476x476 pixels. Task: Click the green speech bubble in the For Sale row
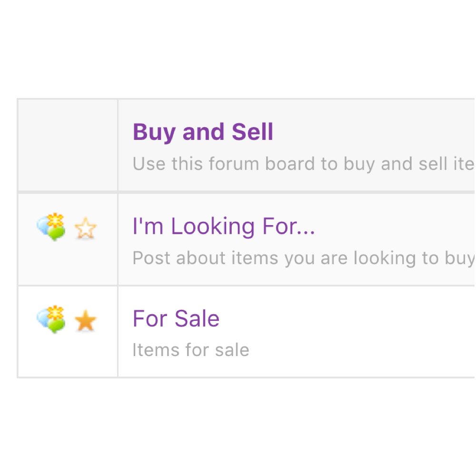(57, 326)
